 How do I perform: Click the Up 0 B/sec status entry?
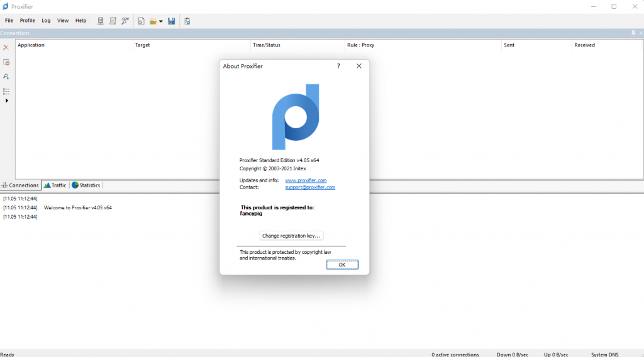point(556,354)
